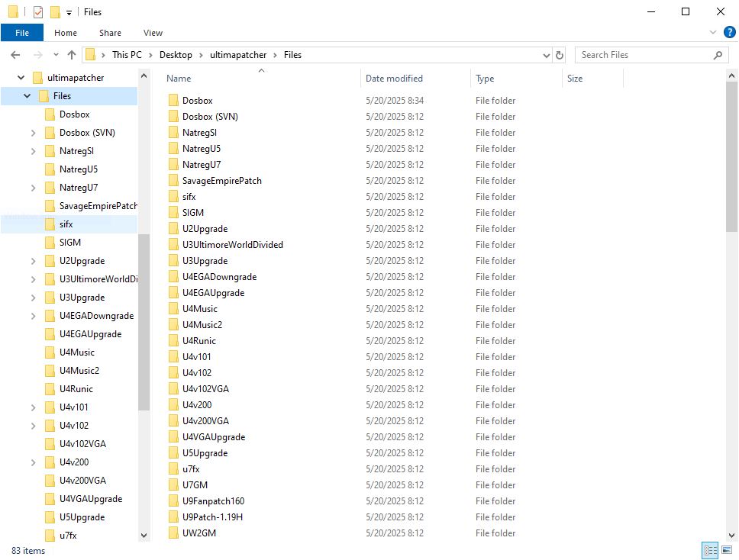This screenshot has width=739, height=560.
Task: Click the address bar folder icon
Action: (x=91, y=55)
